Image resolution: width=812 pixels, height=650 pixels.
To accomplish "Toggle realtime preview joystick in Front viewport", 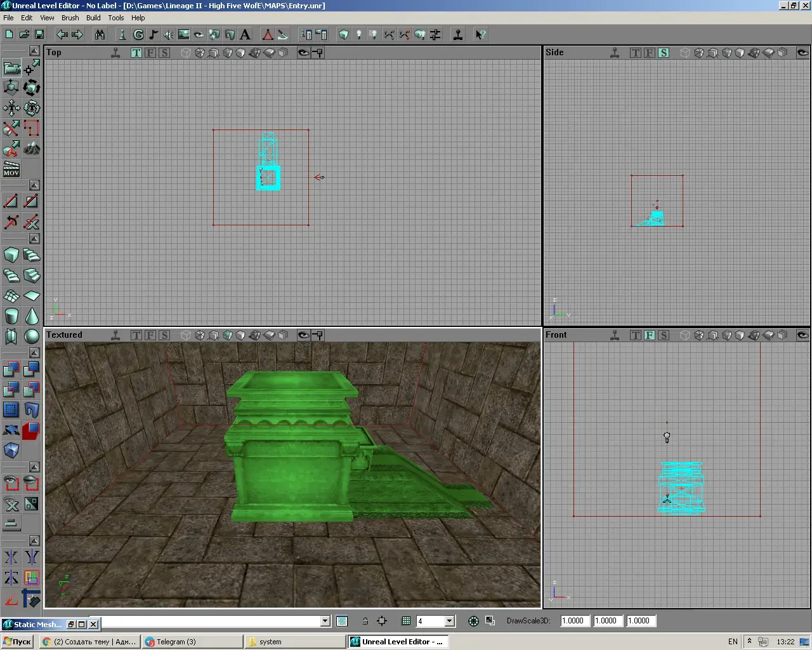I will pos(615,335).
